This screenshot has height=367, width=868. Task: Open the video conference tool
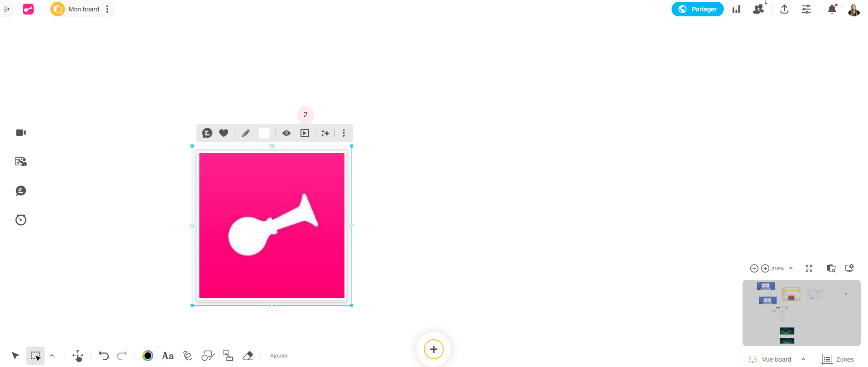[21, 133]
